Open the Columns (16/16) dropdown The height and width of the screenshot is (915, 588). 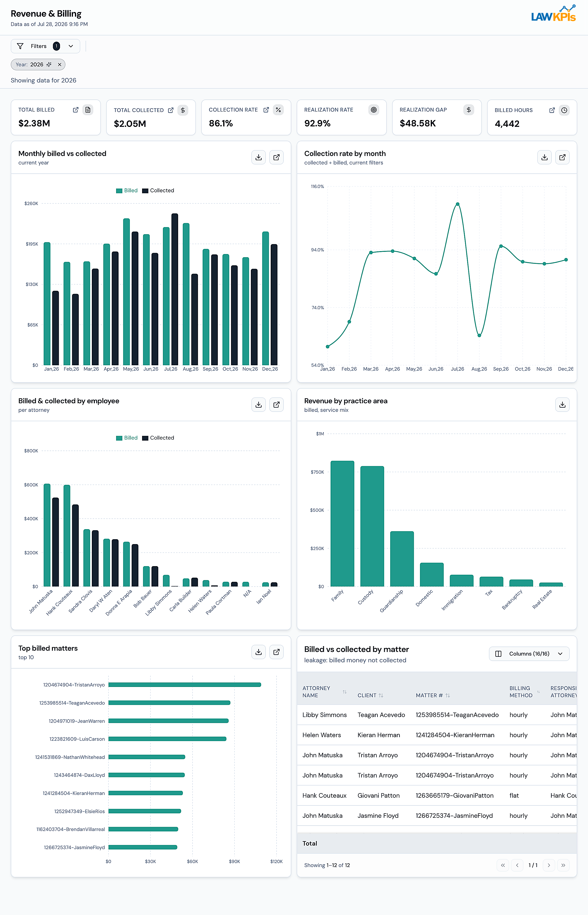pos(529,654)
